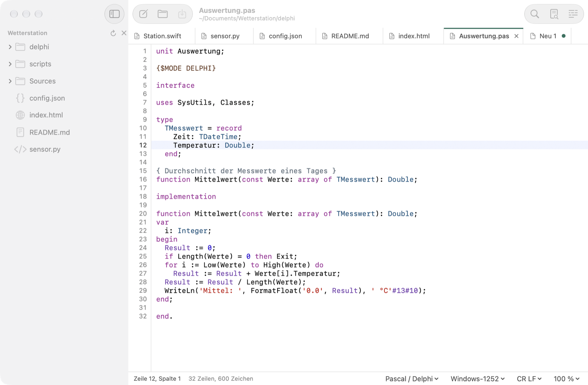The height and width of the screenshot is (385, 588).
Task: Expand the delphi folder
Action: pos(10,47)
